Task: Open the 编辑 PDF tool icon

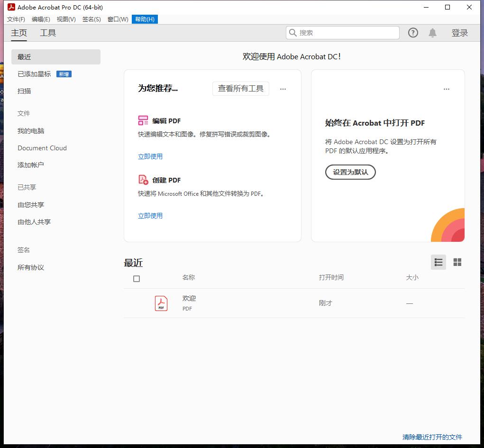Action: (143, 120)
